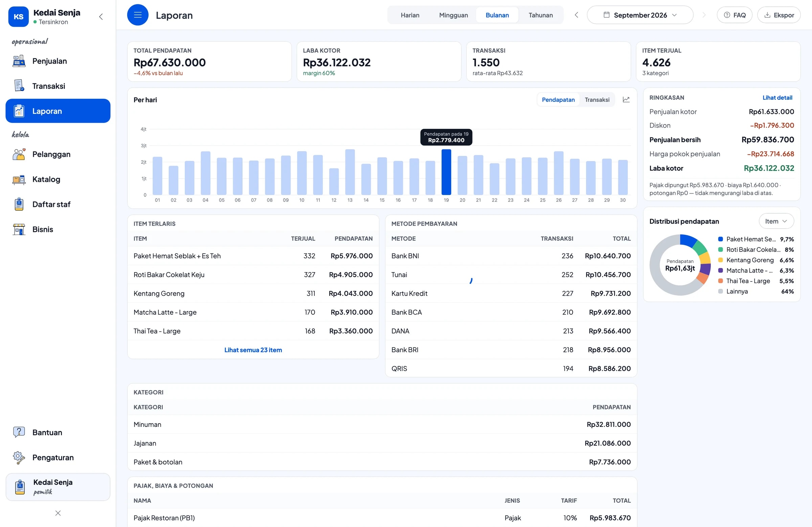Go to previous month arrow
Image resolution: width=812 pixels, height=527 pixels.
tap(576, 15)
